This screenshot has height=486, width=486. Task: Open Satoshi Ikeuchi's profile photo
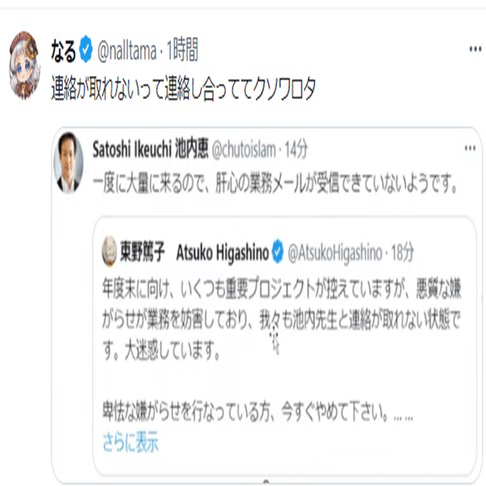tap(68, 163)
